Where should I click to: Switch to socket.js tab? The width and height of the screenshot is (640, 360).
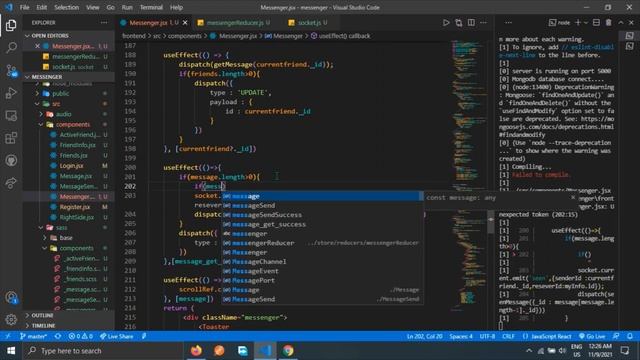coord(308,23)
